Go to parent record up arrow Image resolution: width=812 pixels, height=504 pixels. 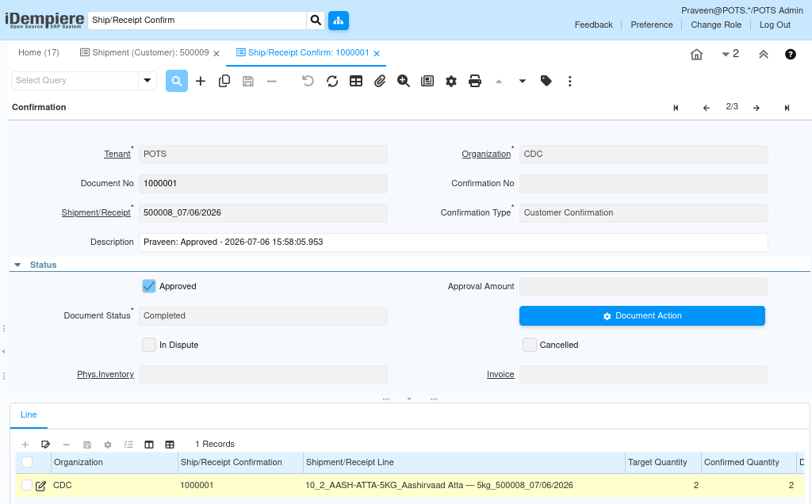point(499,82)
